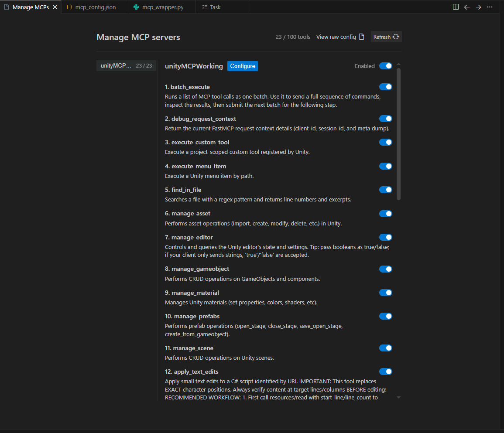
Task: Click the 23 / 23 count in sidebar
Action: point(144,65)
